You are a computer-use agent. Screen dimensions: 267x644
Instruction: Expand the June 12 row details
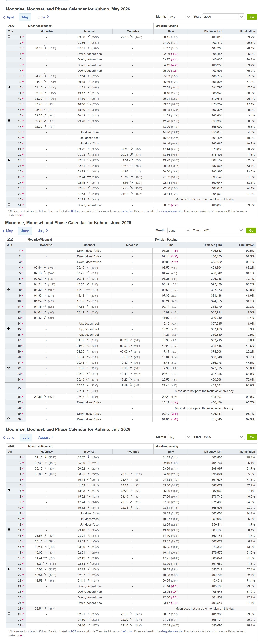tap(22, 312)
